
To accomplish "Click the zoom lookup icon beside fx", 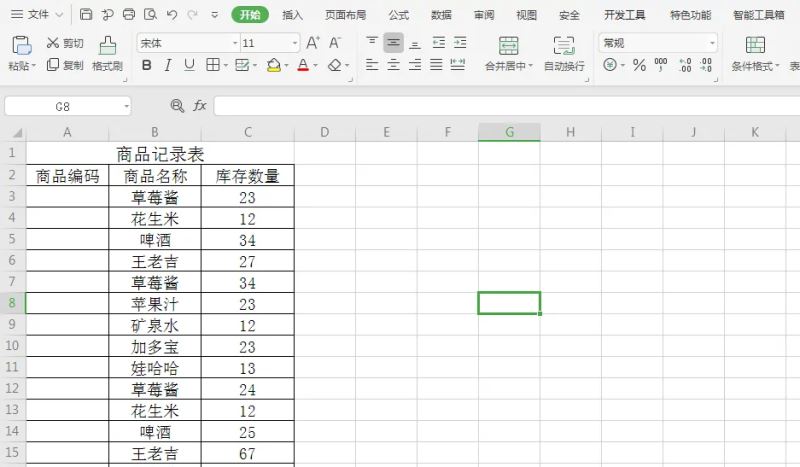I will (x=177, y=106).
